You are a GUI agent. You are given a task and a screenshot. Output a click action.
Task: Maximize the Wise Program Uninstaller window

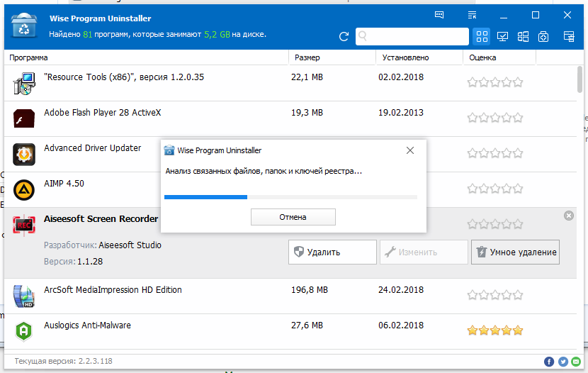pos(536,15)
